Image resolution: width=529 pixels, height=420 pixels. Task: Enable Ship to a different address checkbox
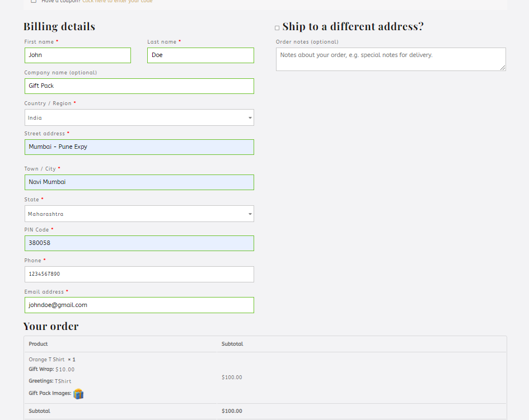(x=277, y=27)
